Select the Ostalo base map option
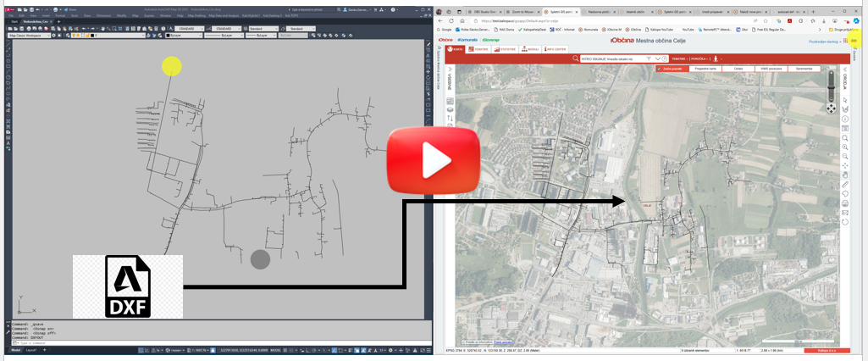 pyautogui.click(x=738, y=68)
